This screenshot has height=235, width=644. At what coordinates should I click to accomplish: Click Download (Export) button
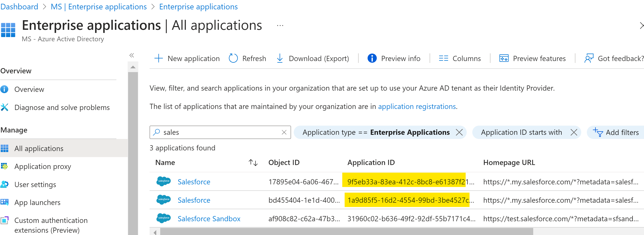(313, 59)
